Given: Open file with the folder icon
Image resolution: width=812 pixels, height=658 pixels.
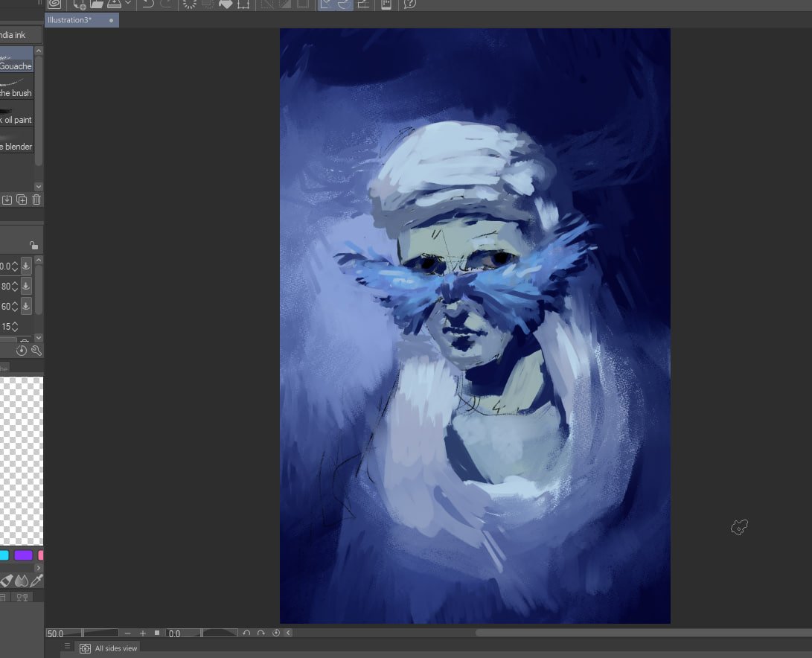Looking at the screenshot, I should coord(97,4).
